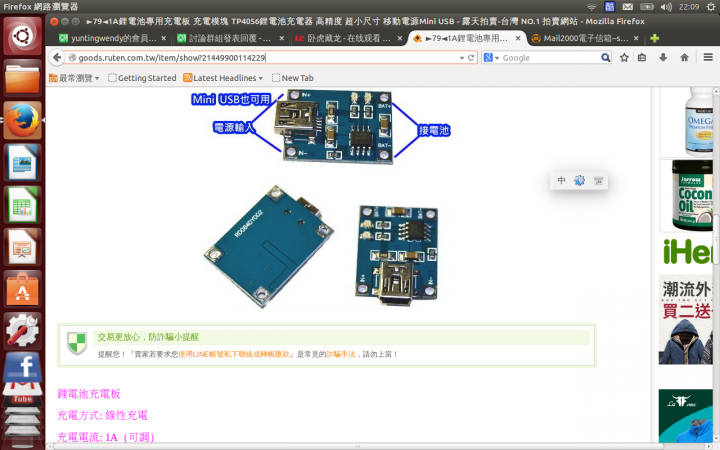Reload the current page

(x=471, y=58)
